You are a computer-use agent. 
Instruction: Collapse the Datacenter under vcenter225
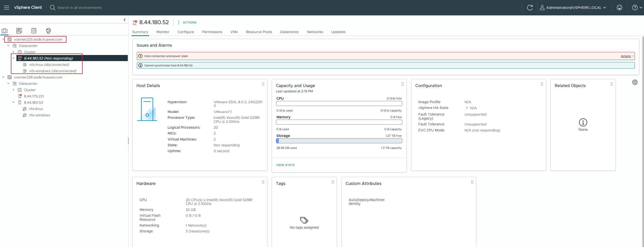[8, 46]
